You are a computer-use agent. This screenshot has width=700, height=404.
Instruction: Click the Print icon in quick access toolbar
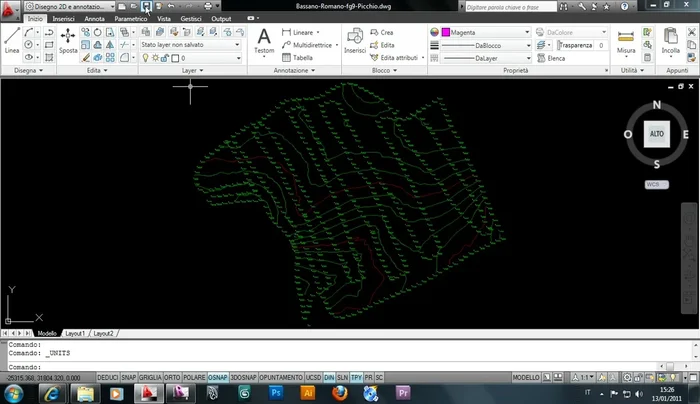pyautogui.click(x=208, y=6)
